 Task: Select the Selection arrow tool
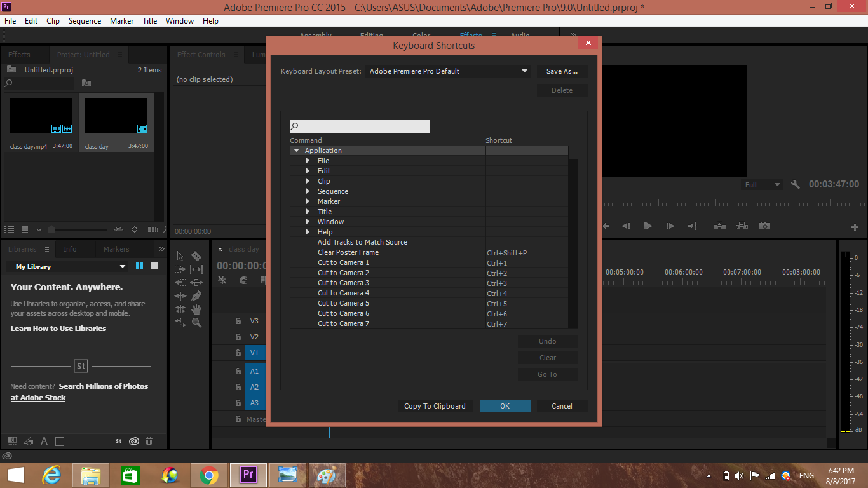coord(180,256)
